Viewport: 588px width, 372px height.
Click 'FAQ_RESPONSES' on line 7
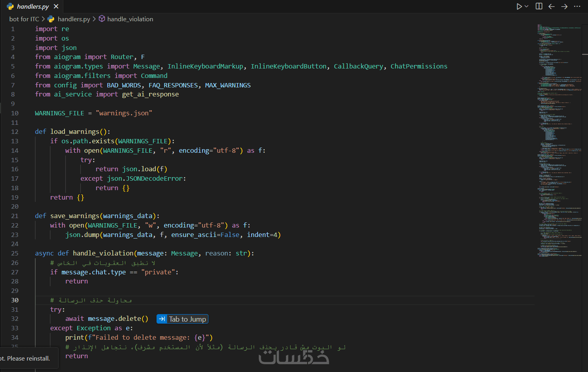(173, 85)
